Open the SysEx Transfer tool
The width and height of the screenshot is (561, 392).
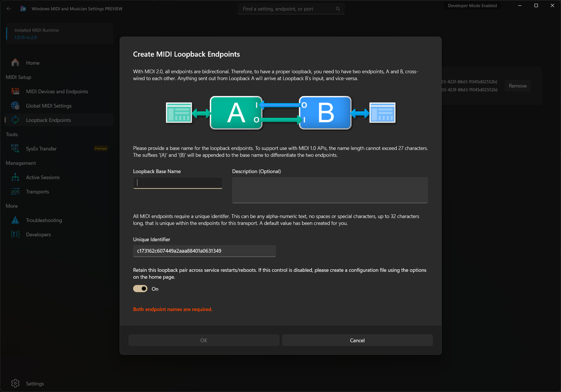[x=41, y=149]
